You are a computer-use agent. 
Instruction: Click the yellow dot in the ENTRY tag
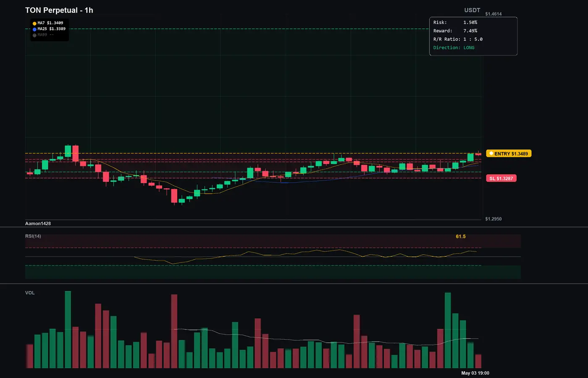pos(491,154)
